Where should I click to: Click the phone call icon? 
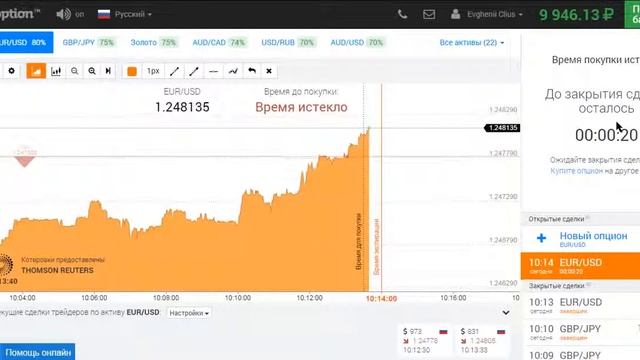(x=402, y=14)
